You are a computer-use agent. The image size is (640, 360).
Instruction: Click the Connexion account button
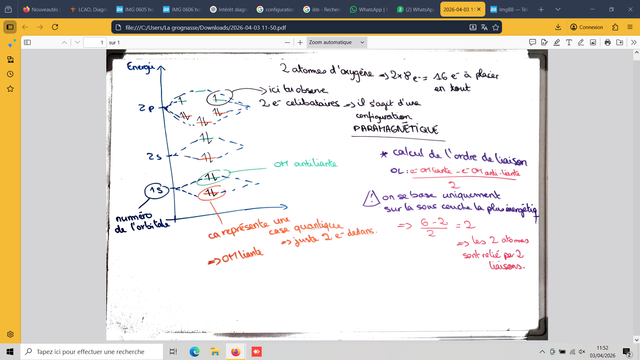pyautogui.click(x=587, y=27)
